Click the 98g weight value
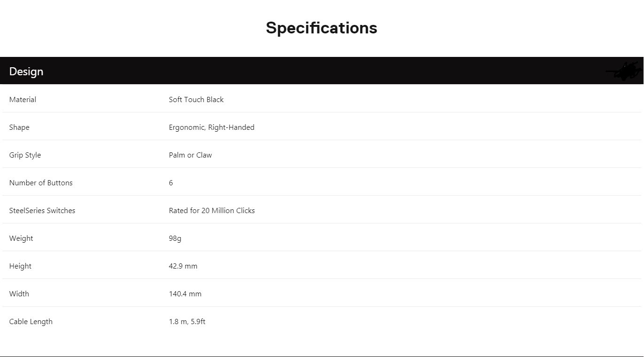The image size is (644, 357). click(175, 238)
